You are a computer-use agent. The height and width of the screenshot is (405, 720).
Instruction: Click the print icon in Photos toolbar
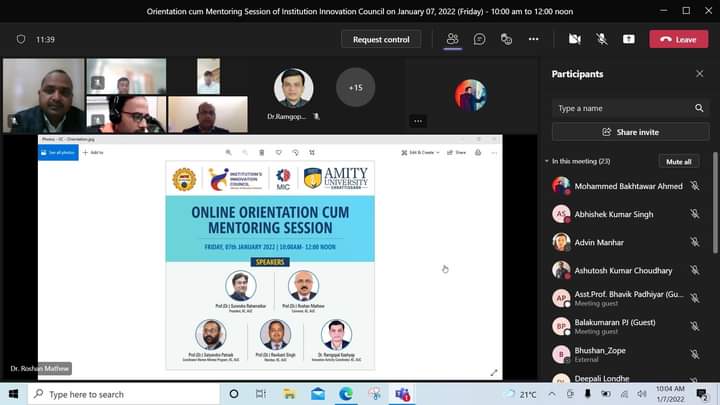478,152
